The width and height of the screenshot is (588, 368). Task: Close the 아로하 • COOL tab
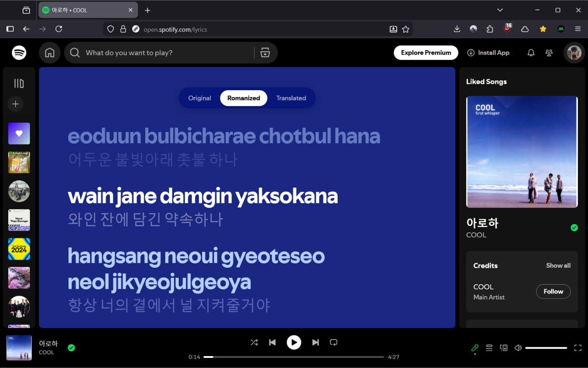[x=130, y=10]
